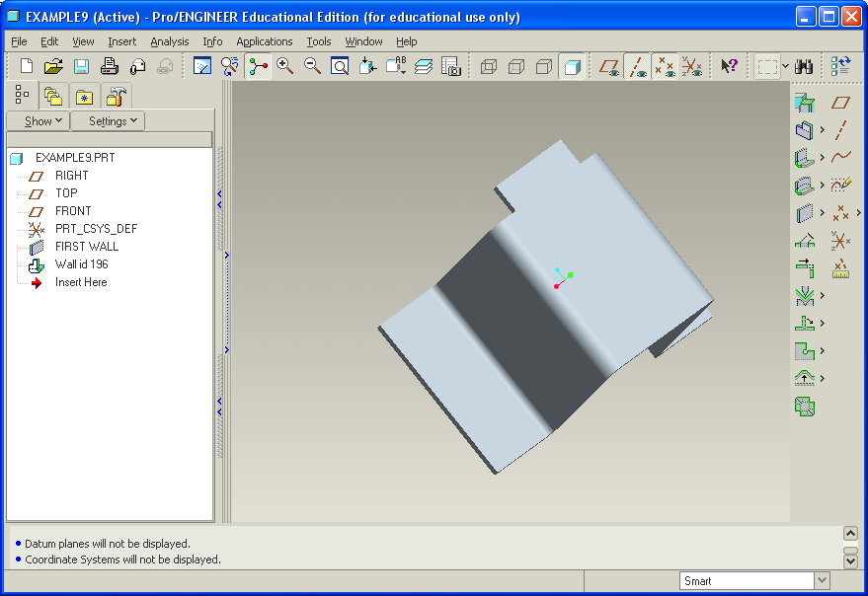Toggle datum axes display
This screenshot has height=596, width=868.
click(637, 67)
